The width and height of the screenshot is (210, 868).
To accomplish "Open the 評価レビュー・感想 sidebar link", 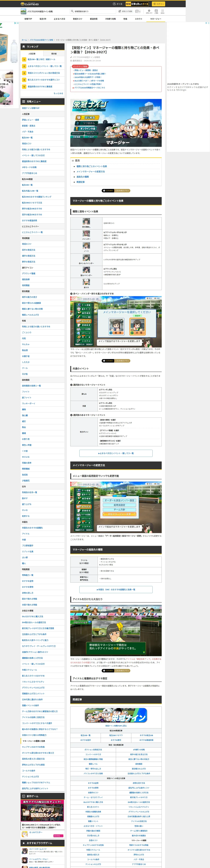I will 30,120.
